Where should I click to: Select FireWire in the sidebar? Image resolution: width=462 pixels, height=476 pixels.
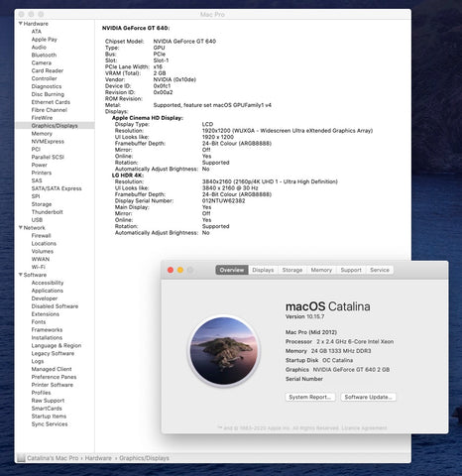click(x=42, y=118)
